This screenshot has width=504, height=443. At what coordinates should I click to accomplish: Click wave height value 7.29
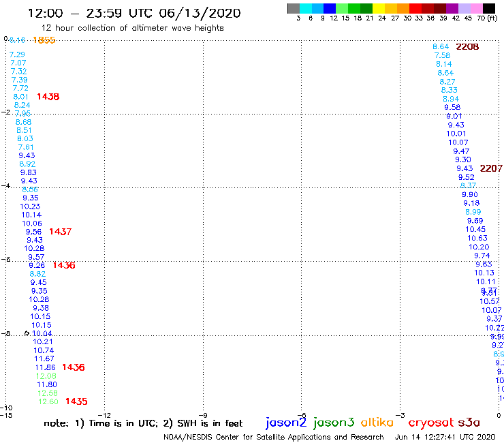point(17,55)
